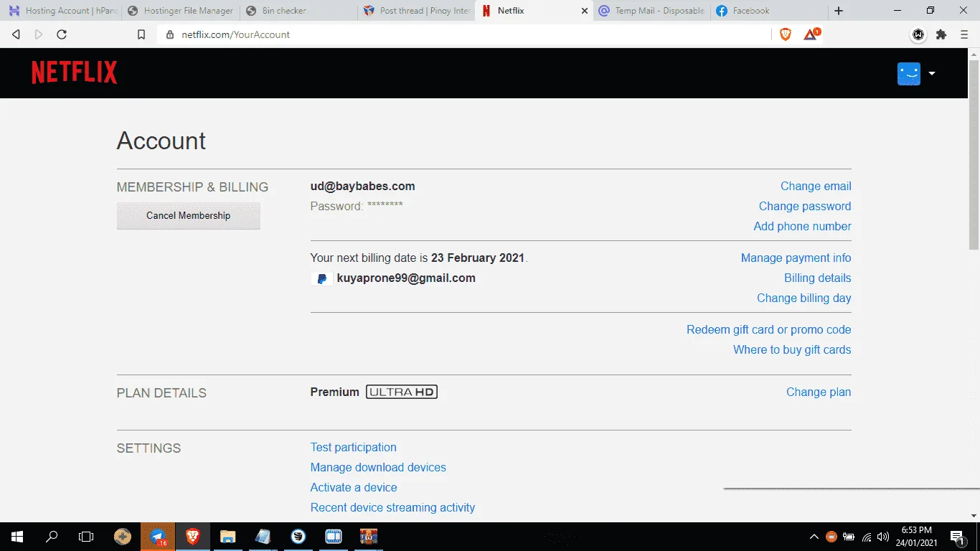Click PayPal email kuyaprone99@gmail.com
The height and width of the screenshot is (551, 980).
tap(406, 278)
